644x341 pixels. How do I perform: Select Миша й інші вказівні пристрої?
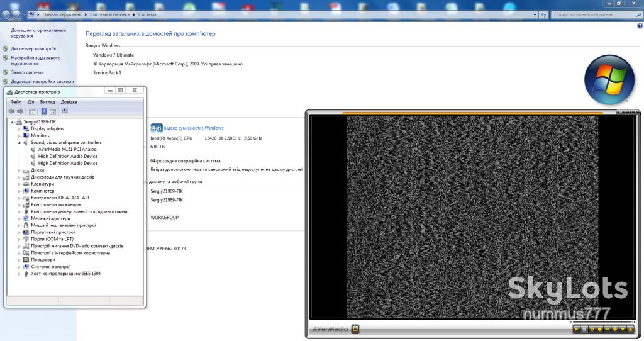click(x=64, y=225)
